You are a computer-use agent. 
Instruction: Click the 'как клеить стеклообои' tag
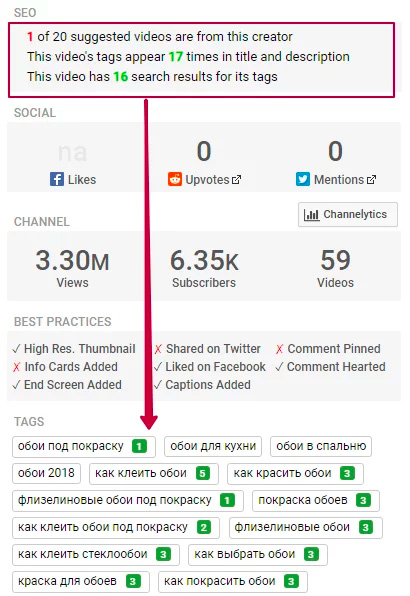(96, 555)
